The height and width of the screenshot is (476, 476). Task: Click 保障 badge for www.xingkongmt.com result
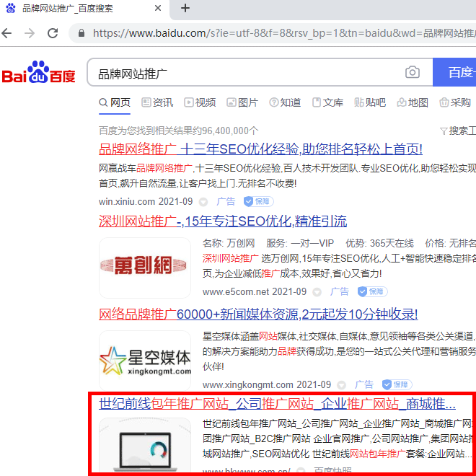click(x=397, y=384)
